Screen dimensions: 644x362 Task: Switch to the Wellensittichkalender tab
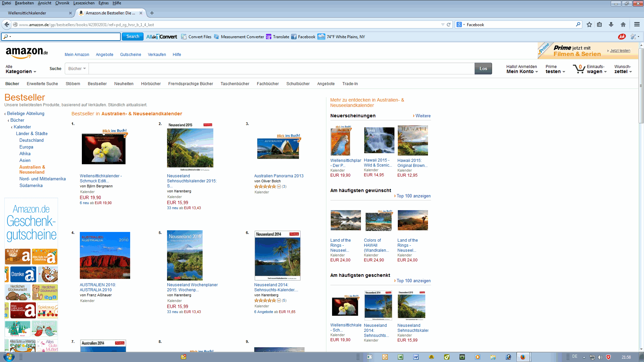(x=37, y=13)
